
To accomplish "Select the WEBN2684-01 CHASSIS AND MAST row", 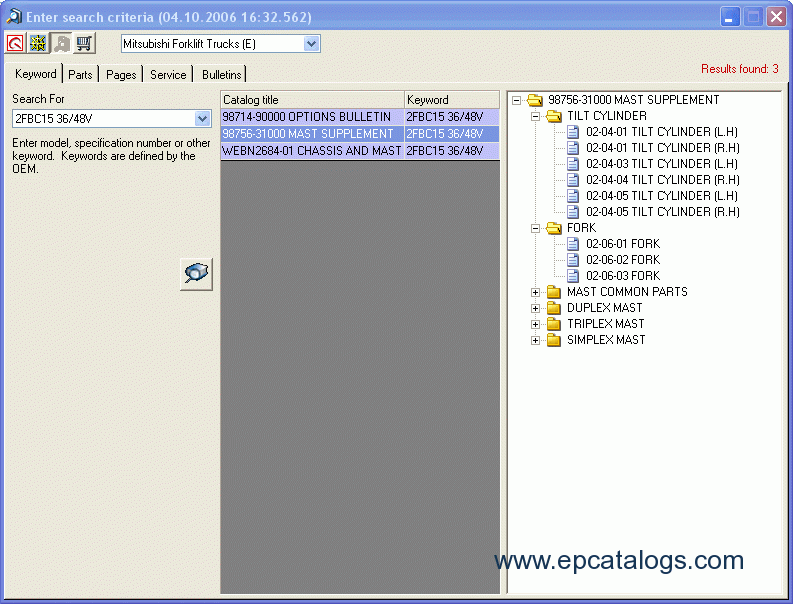I will 360,151.
